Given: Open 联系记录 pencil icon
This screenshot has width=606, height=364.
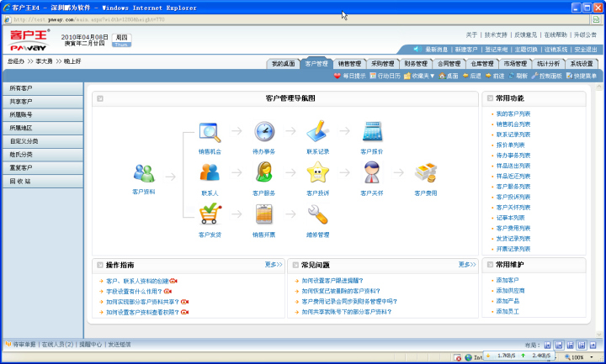Looking at the screenshot, I should [317, 133].
